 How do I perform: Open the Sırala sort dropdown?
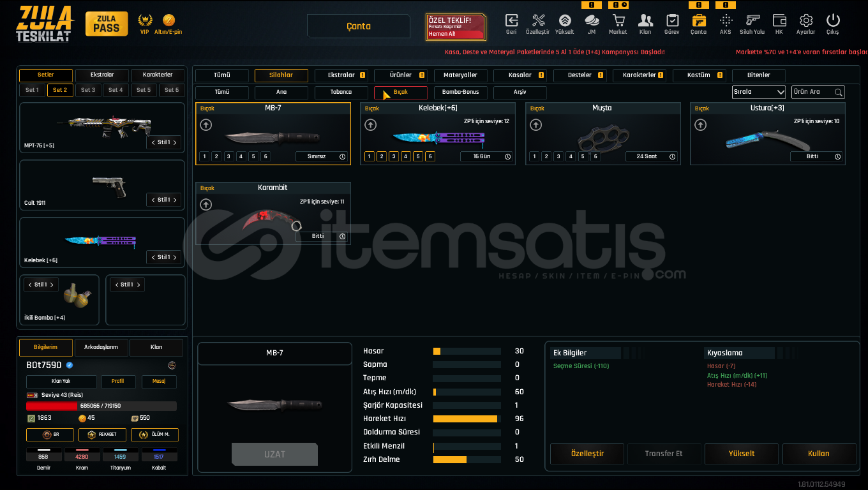(x=758, y=92)
